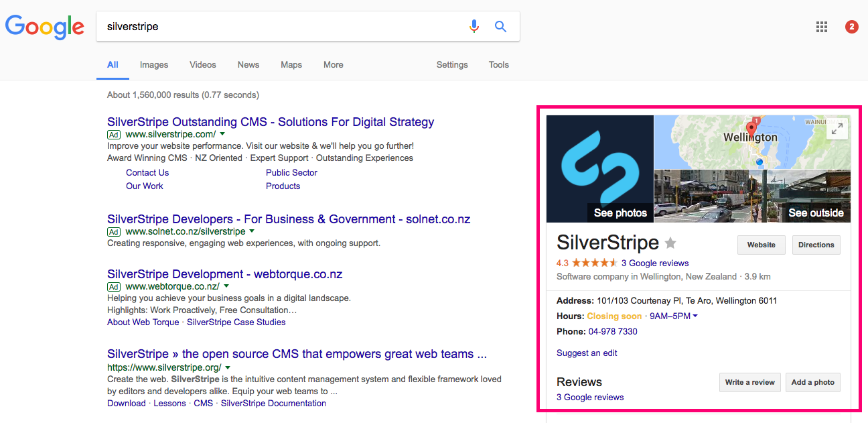Viewport: 868px width, 423px height.
Task: Switch to the Maps search tab
Action: click(x=291, y=64)
